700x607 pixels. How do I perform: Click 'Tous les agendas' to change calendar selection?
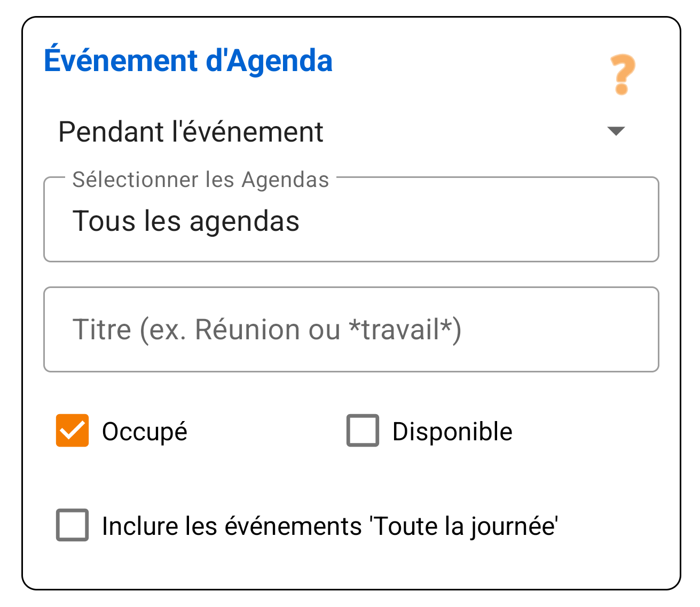click(187, 221)
